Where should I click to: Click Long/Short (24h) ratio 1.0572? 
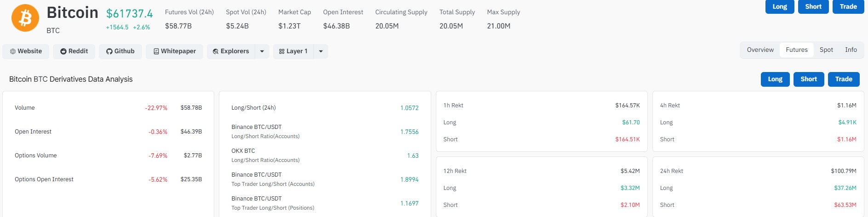409,108
